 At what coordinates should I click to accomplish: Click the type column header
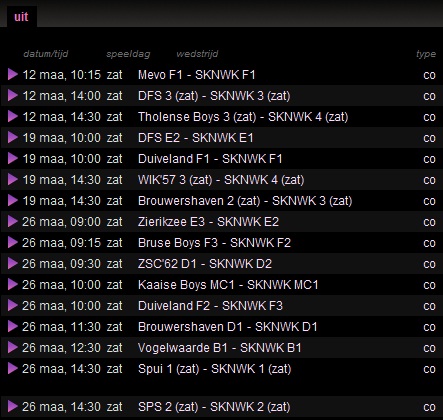(426, 54)
